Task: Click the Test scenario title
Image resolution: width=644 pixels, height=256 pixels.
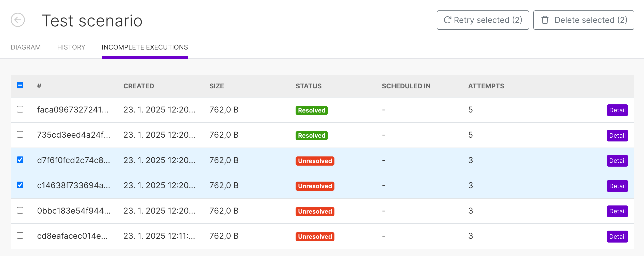Action: coord(92,21)
